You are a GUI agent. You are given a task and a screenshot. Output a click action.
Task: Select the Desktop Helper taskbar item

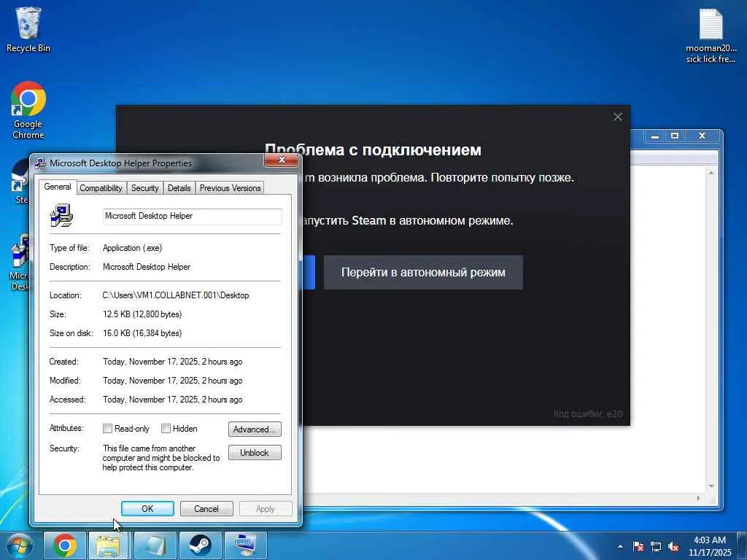click(x=245, y=545)
